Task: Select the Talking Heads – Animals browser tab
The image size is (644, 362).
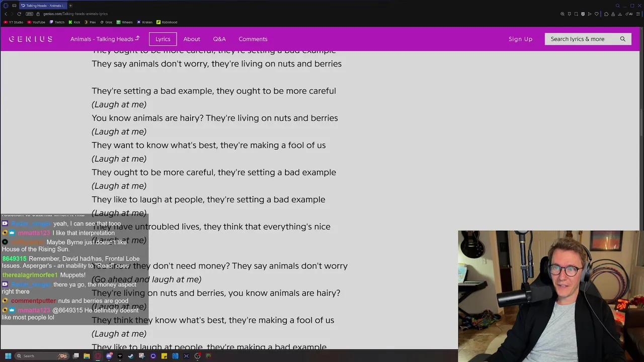Action: (42, 6)
